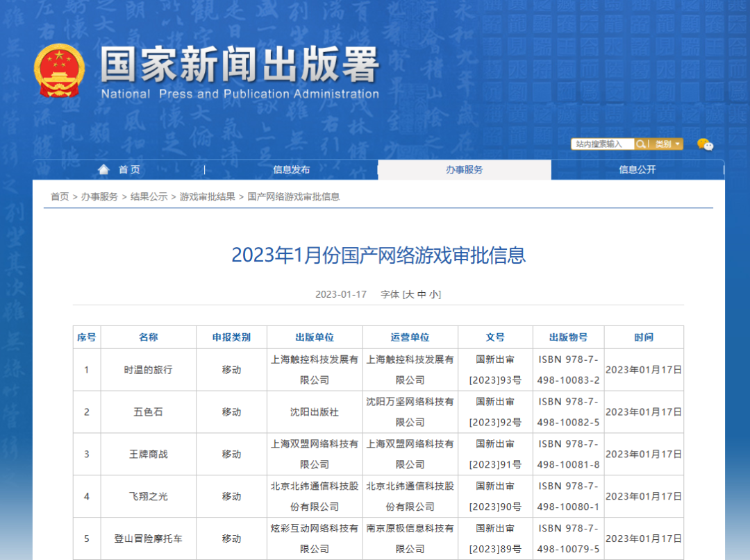Select game name 飞翔之光
Screen dimensions: 750x560
coord(149,496)
